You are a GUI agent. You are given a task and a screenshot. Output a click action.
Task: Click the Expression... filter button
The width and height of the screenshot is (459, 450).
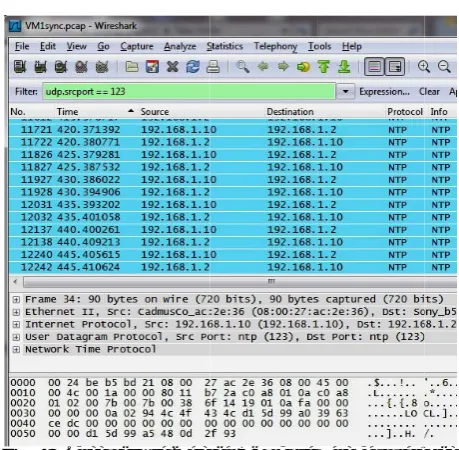click(384, 92)
